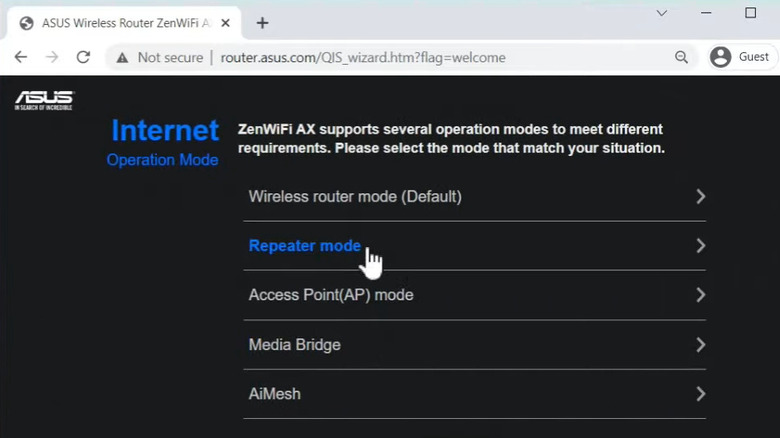This screenshot has width=780, height=438.
Task: Click the zoom magnifier in address bar
Action: coord(681,57)
